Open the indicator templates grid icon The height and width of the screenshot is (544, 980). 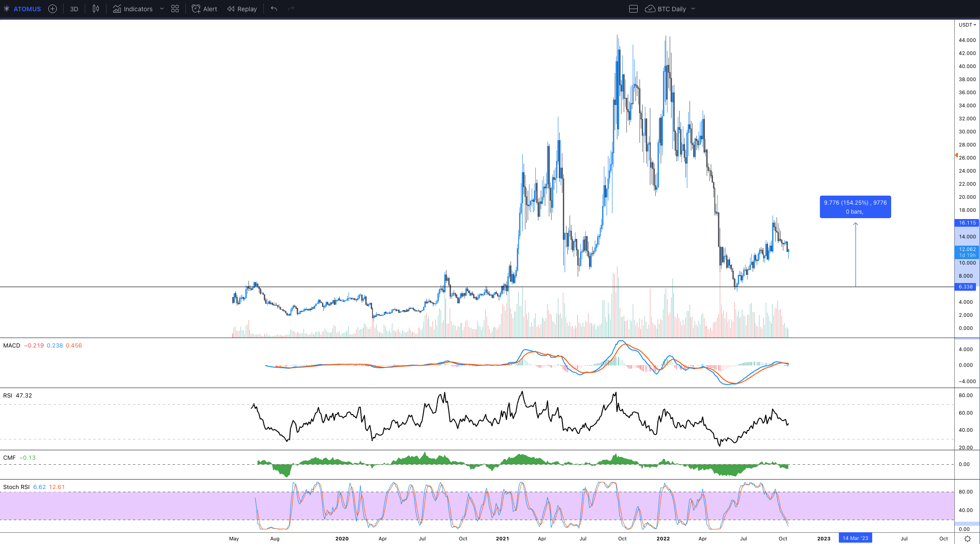click(175, 9)
